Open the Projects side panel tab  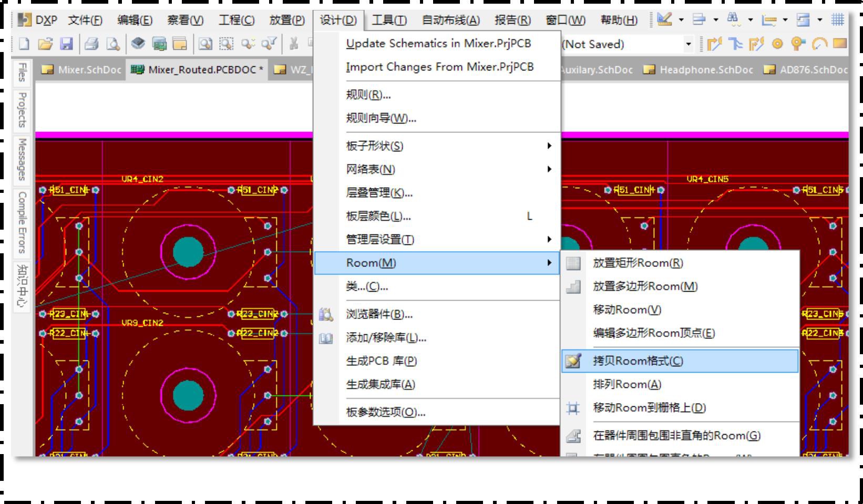pos(22,110)
